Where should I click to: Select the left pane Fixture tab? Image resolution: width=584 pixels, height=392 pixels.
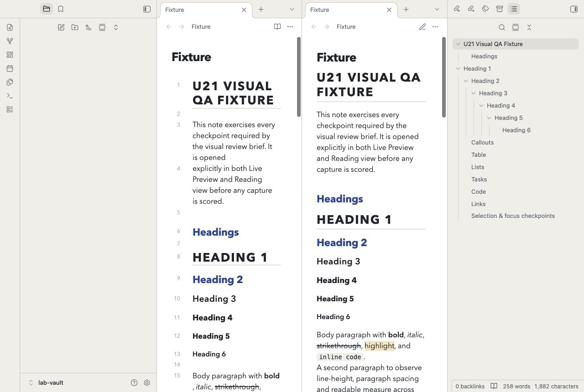pos(206,10)
